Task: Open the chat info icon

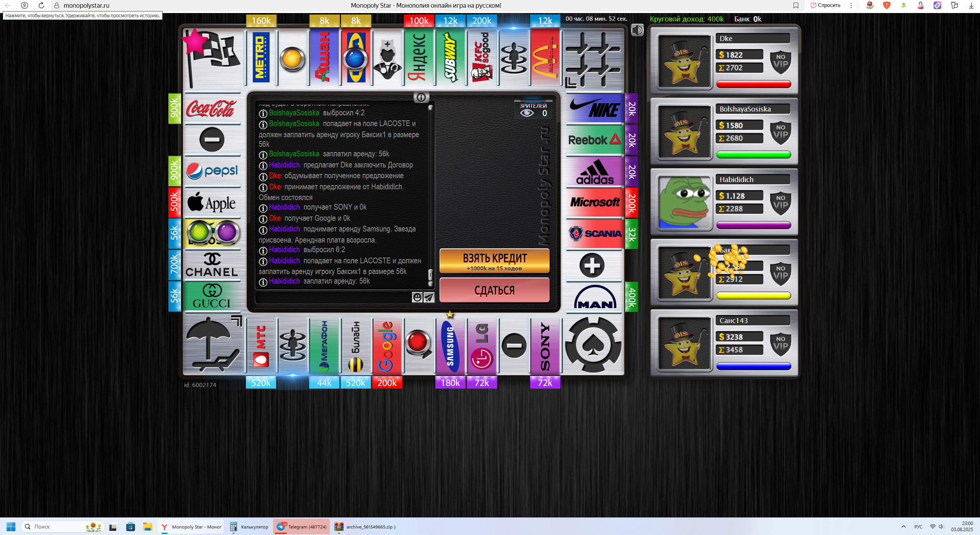Action: (x=421, y=97)
